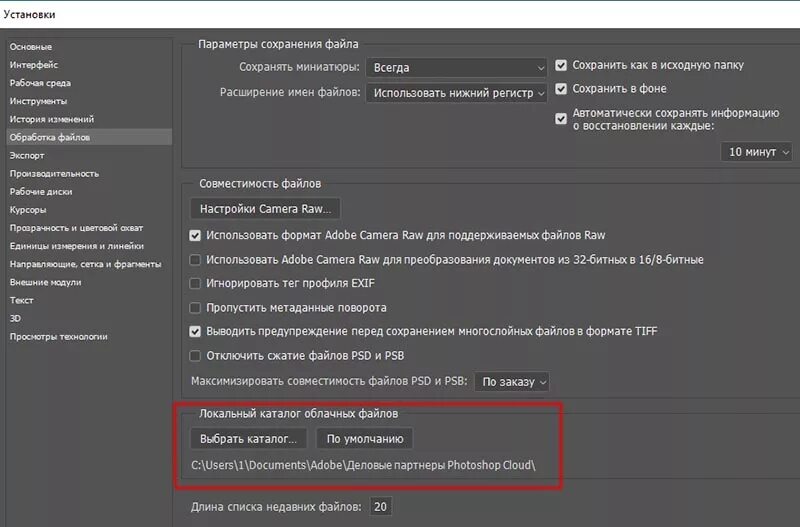Screen dimensions: 800x527
Task: Open Единицы измерения и линейки
Action: [77, 246]
